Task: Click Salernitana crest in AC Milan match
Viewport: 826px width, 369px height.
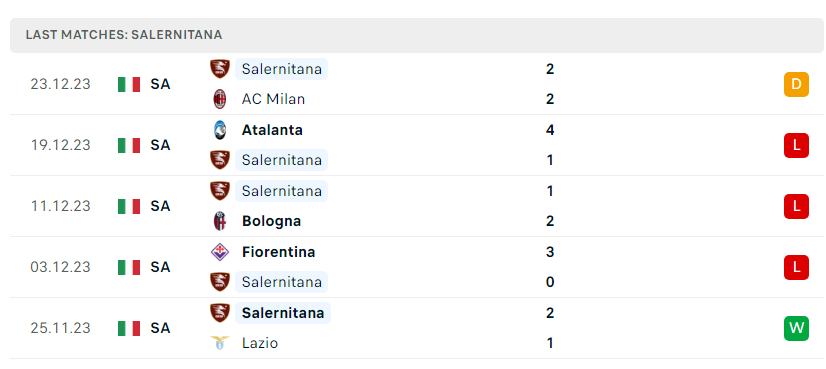Action: 220,69
